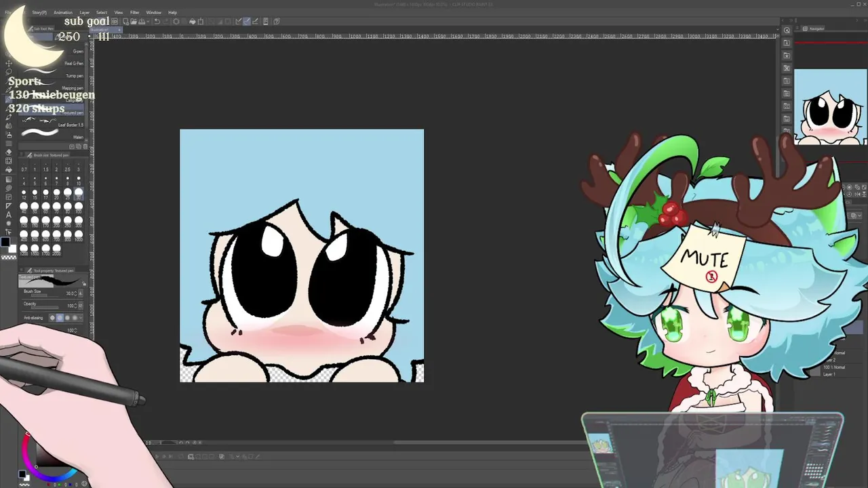868x488 pixels.
Task: Click the Quick Access icon in right dock
Action: tap(787, 30)
